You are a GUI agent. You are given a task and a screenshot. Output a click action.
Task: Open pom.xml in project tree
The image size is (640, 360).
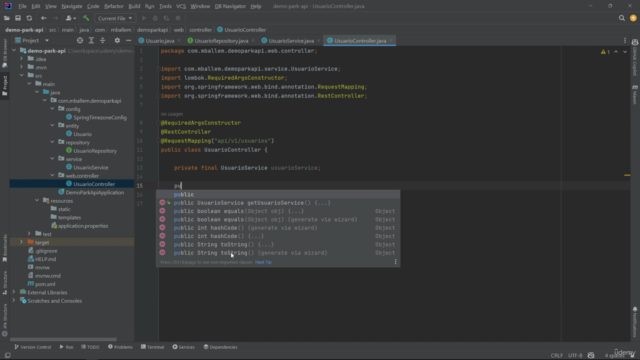[x=45, y=284]
